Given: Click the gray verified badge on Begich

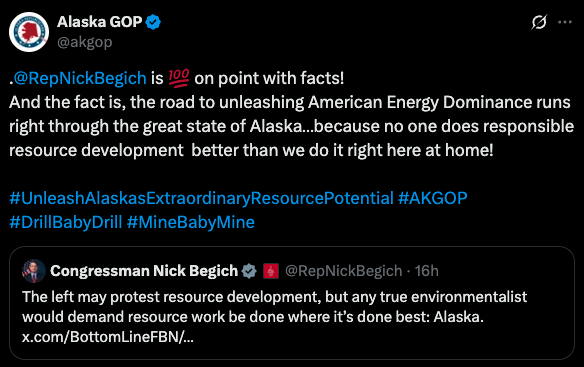Looking at the screenshot, I should coord(249,271).
